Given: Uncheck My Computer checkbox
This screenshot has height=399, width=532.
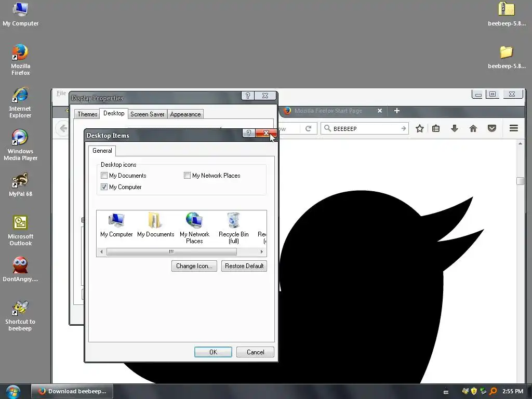Looking at the screenshot, I should point(104,187).
